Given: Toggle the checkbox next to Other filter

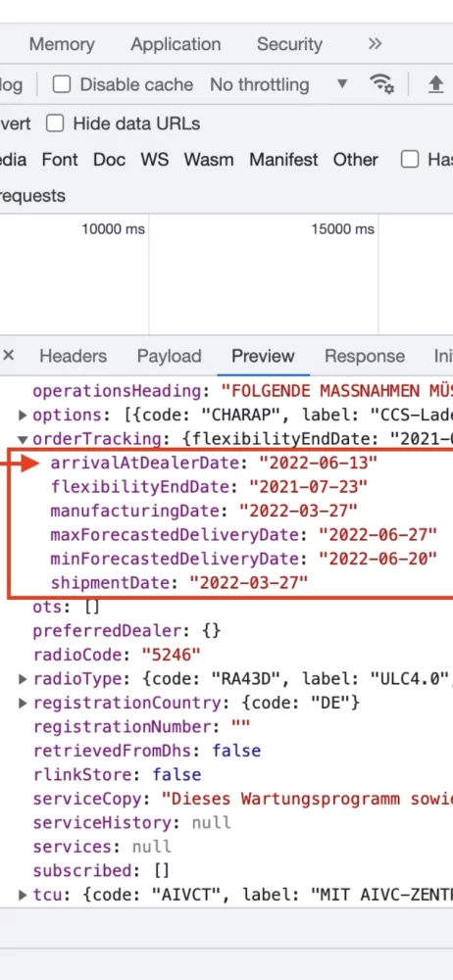Looking at the screenshot, I should click(410, 160).
